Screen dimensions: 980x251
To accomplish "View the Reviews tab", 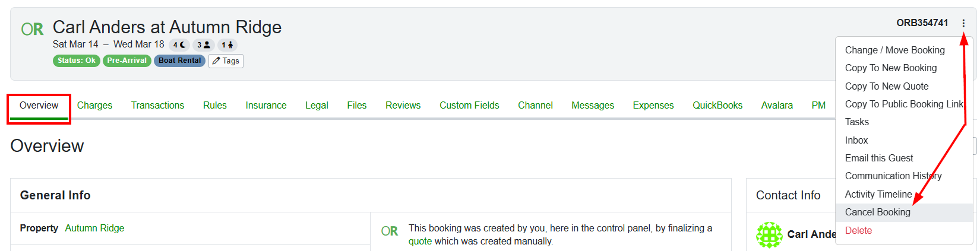I will 403,106.
